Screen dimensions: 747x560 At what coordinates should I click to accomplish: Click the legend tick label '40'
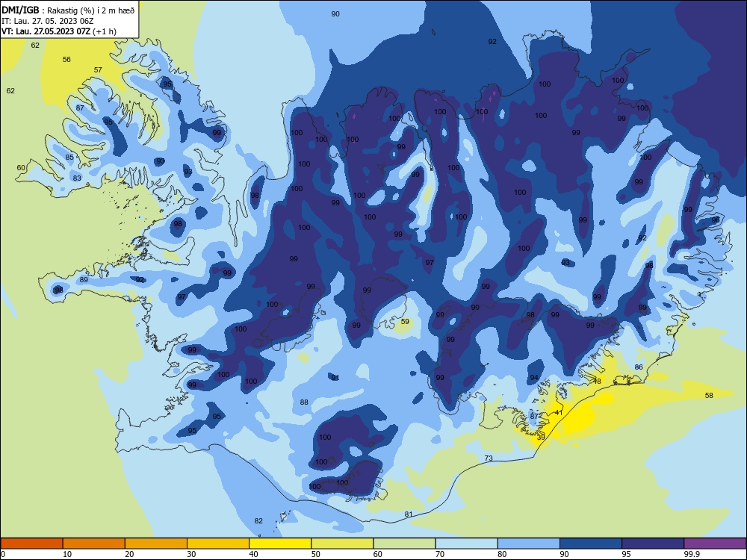pyautogui.click(x=253, y=554)
